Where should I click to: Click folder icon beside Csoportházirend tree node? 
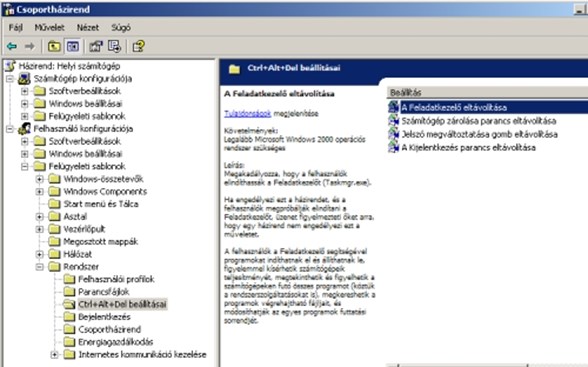click(69, 330)
